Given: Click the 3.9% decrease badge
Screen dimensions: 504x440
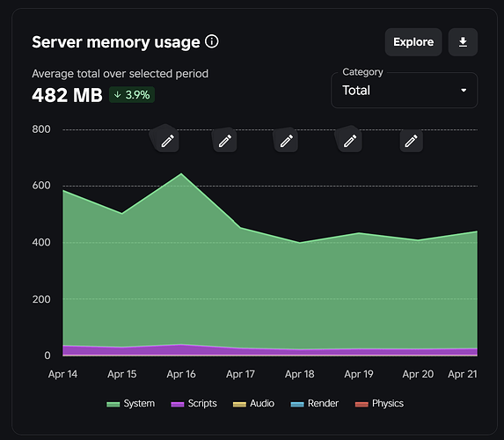Looking at the screenshot, I should pyautogui.click(x=132, y=95).
